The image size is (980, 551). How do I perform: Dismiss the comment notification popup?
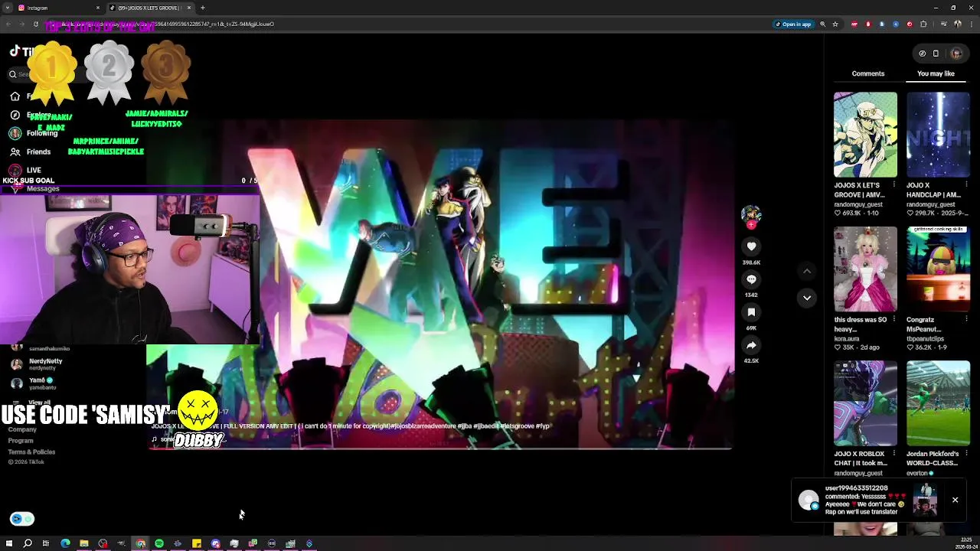(x=955, y=500)
